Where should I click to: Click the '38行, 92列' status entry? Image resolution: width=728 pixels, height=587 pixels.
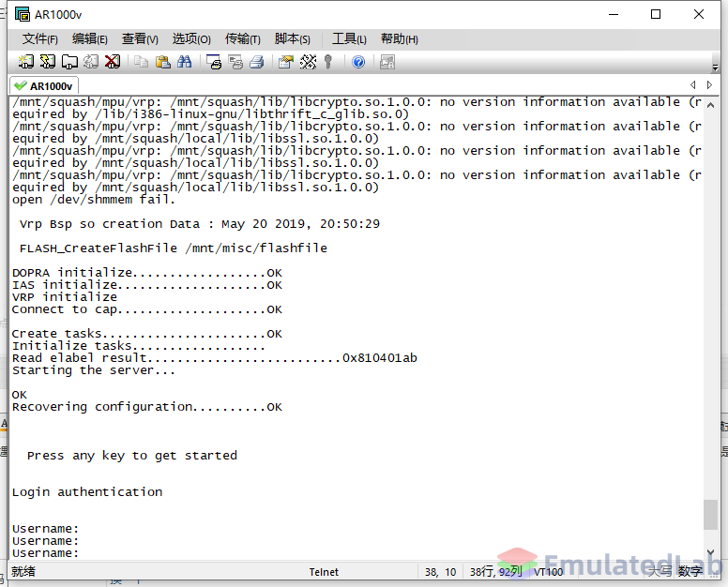coord(496,572)
